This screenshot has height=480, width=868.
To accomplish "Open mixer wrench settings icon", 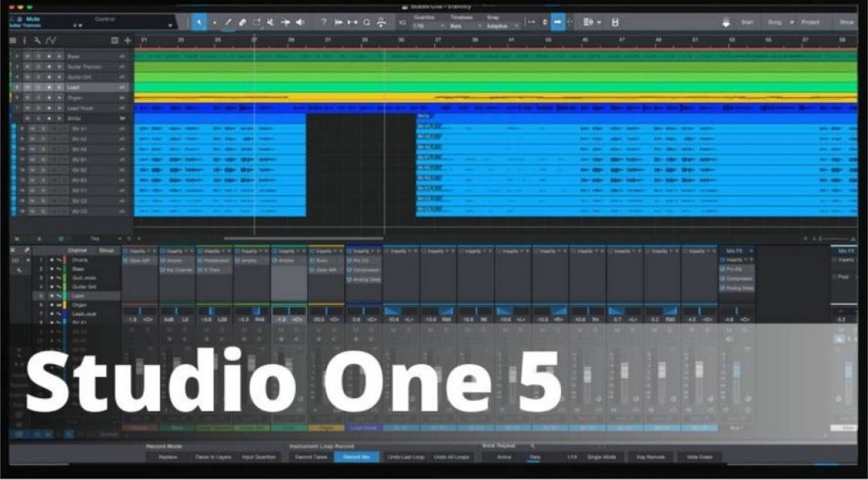I will (19, 270).
